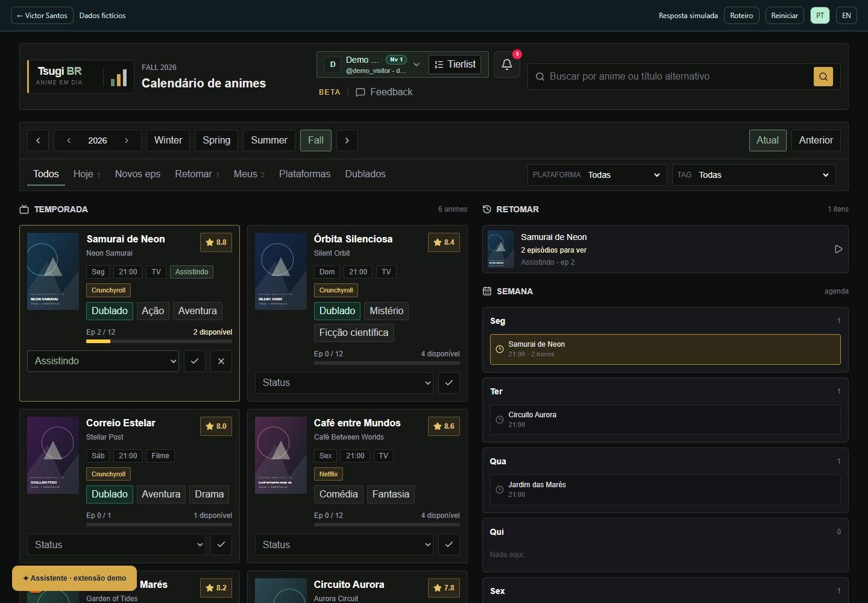
Task: Decrease the year from 2026
Action: [x=69, y=140]
